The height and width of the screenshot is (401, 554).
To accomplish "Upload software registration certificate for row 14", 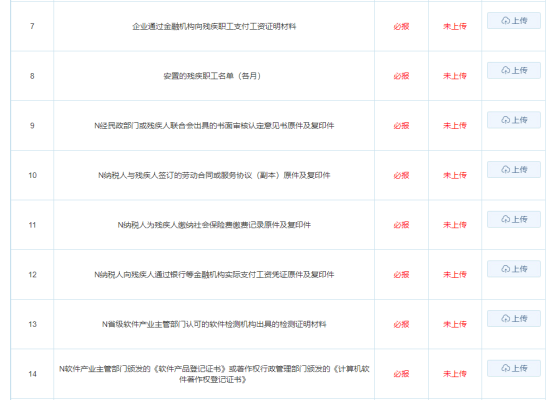I will 514,368.
